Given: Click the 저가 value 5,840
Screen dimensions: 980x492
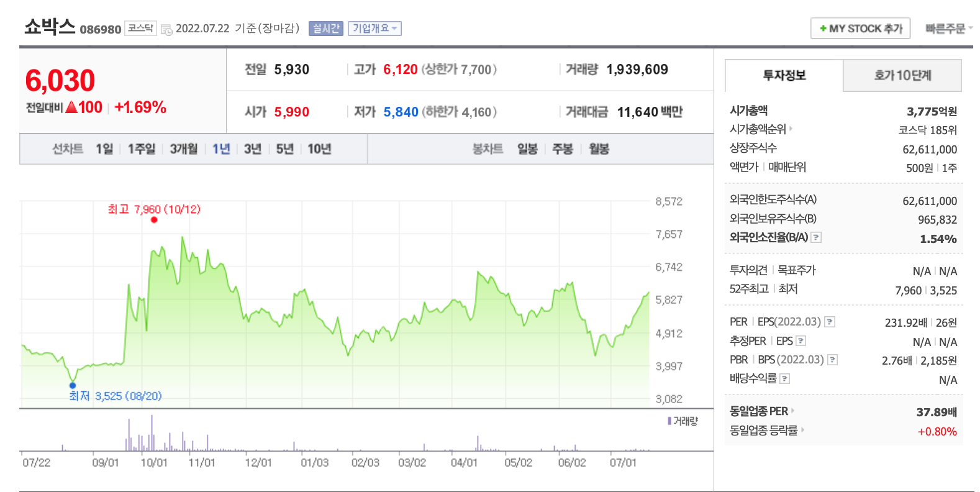Looking at the screenshot, I should [401, 112].
